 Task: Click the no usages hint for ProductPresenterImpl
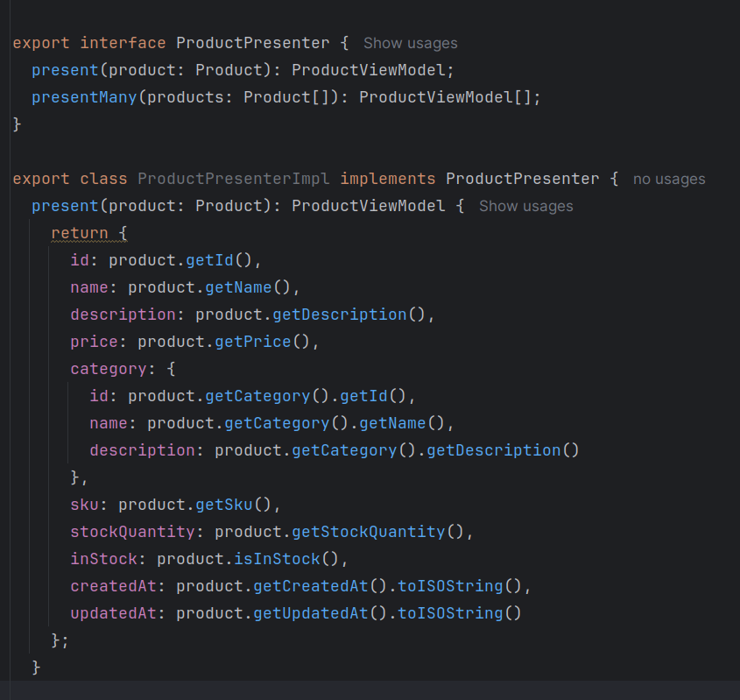(668, 178)
